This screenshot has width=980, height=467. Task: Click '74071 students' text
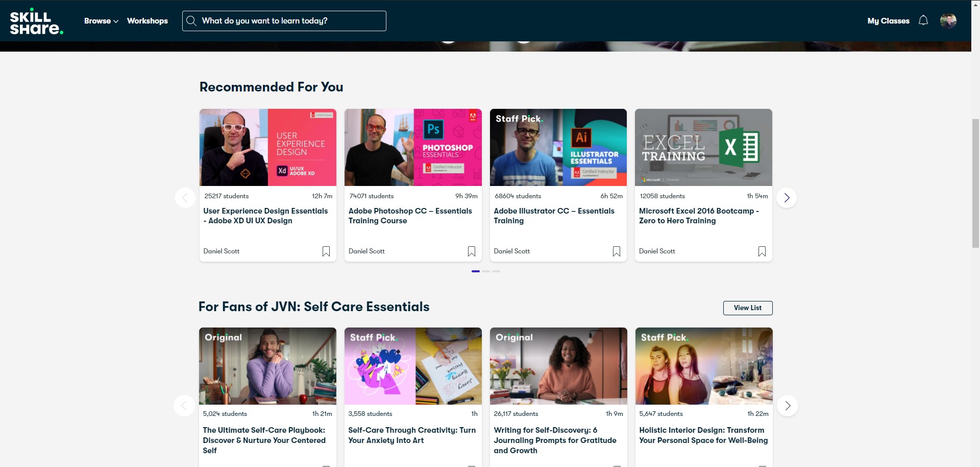[x=372, y=196]
